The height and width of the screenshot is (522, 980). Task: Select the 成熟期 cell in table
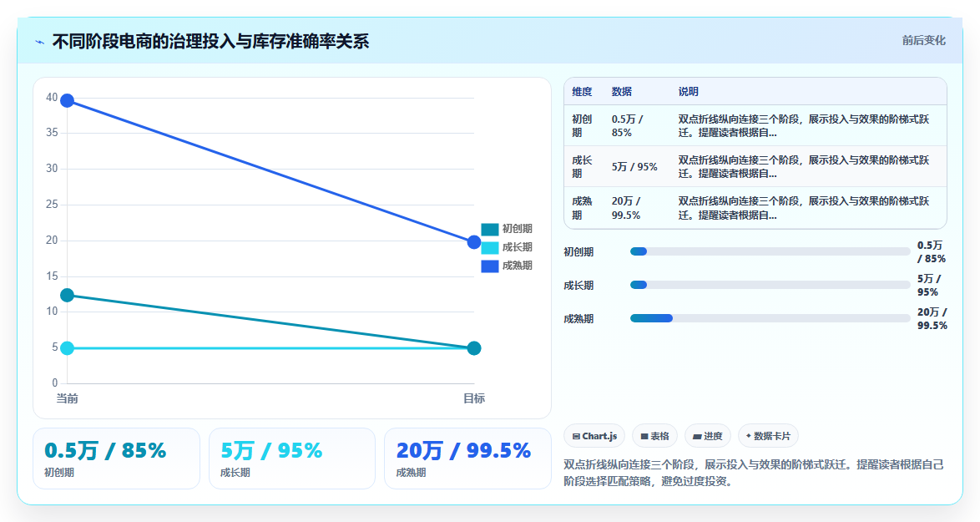pos(582,208)
